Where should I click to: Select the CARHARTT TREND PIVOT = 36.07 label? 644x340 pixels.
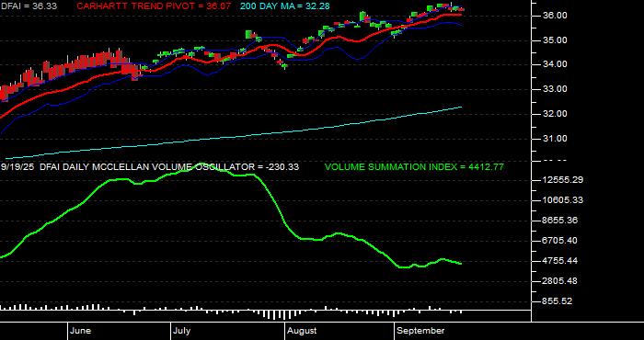pos(154,6)
